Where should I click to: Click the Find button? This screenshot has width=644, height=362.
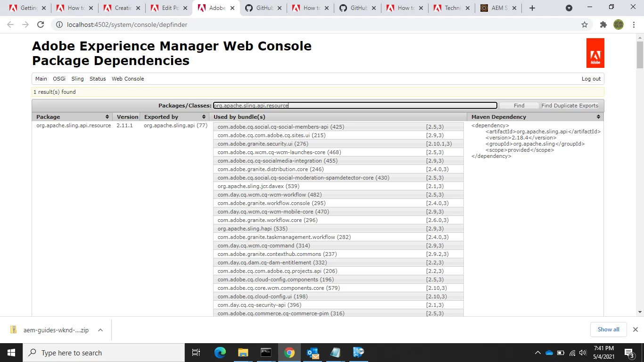click(519, 106)
